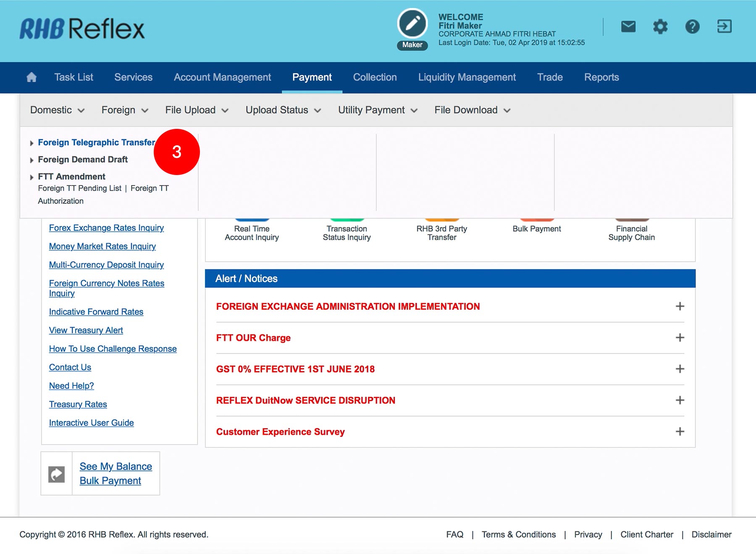Screen dimensions: 756x554
Task: Open the File Upload dropdown
Action: pyautogui.click(x=197, y=110)
